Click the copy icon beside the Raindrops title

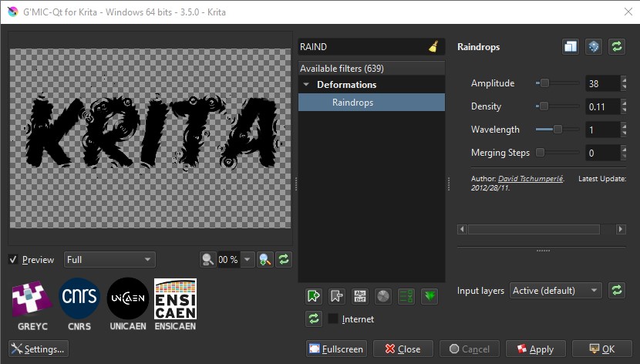coord(570,47)
